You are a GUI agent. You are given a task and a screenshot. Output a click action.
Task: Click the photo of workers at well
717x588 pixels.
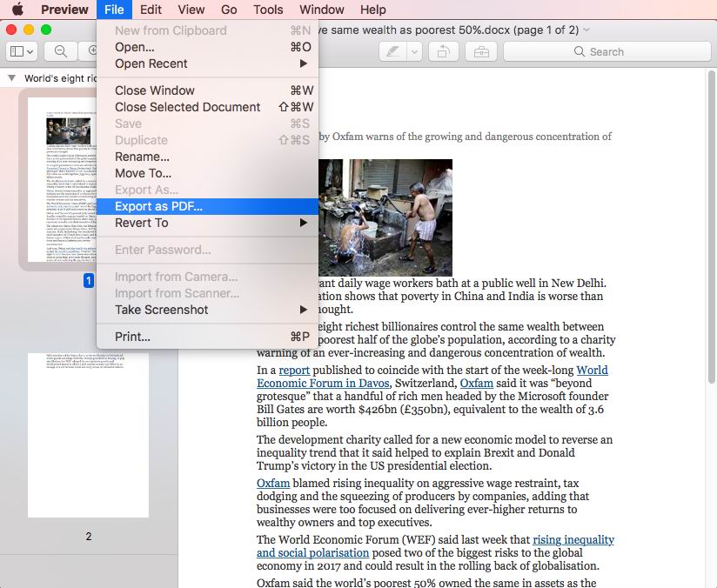click(385, 217)
